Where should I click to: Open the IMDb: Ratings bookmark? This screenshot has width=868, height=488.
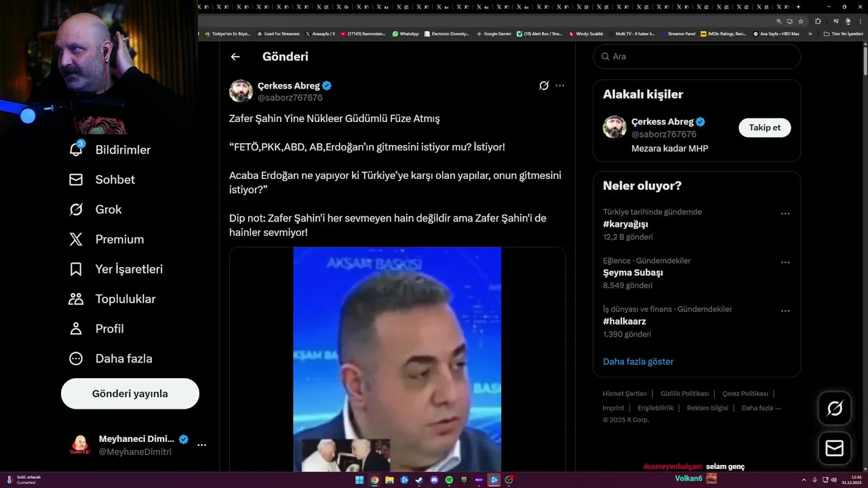723,33
